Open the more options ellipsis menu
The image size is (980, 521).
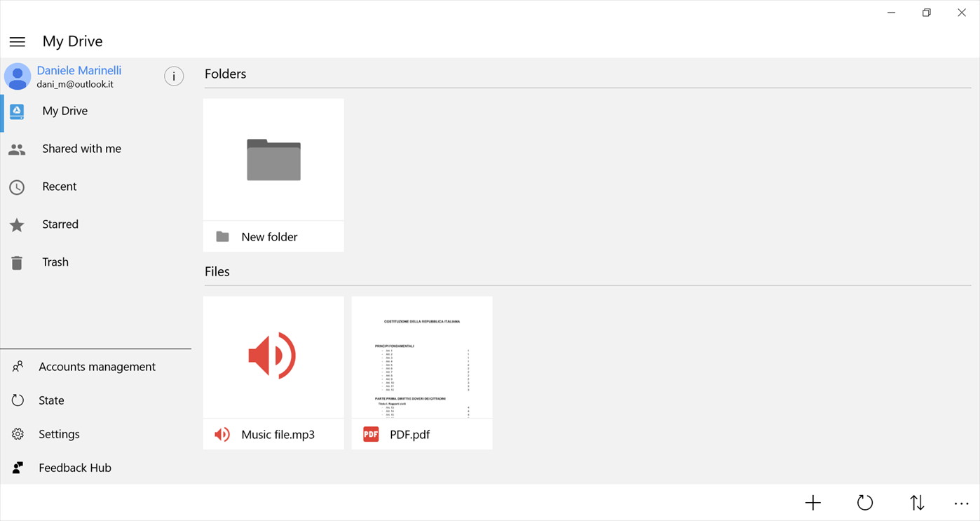pos(961,503)
